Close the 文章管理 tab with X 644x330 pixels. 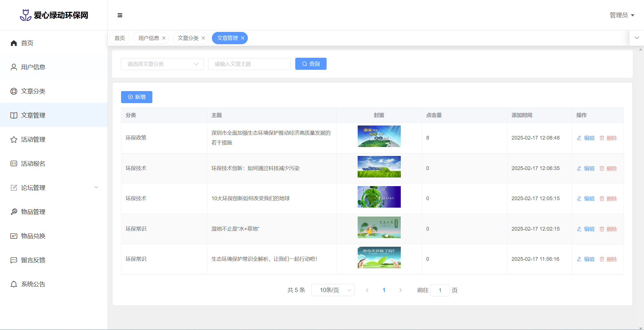[243, 38]
